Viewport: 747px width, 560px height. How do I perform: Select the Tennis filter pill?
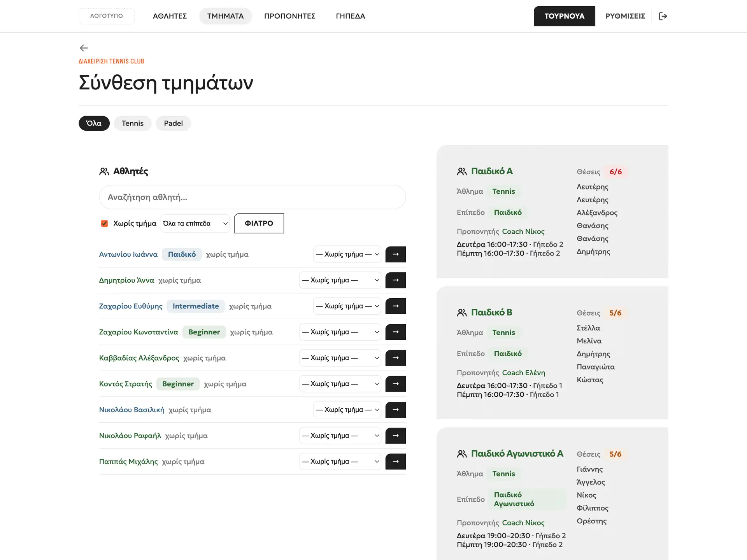(133, 123)
